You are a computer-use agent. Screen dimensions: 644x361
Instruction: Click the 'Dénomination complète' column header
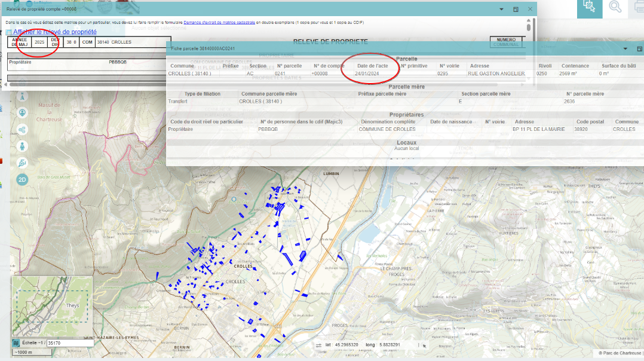tap(388, 122)
